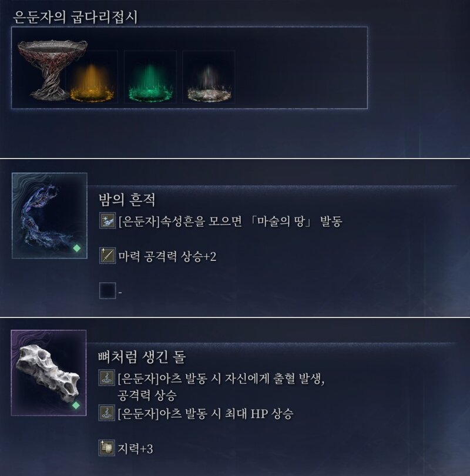The height and width of the screenshot is (476, 470).
Task: Open the 뼈처럼 생긴 돌 relic thumbnail
Action: click(x=49, y=373)
